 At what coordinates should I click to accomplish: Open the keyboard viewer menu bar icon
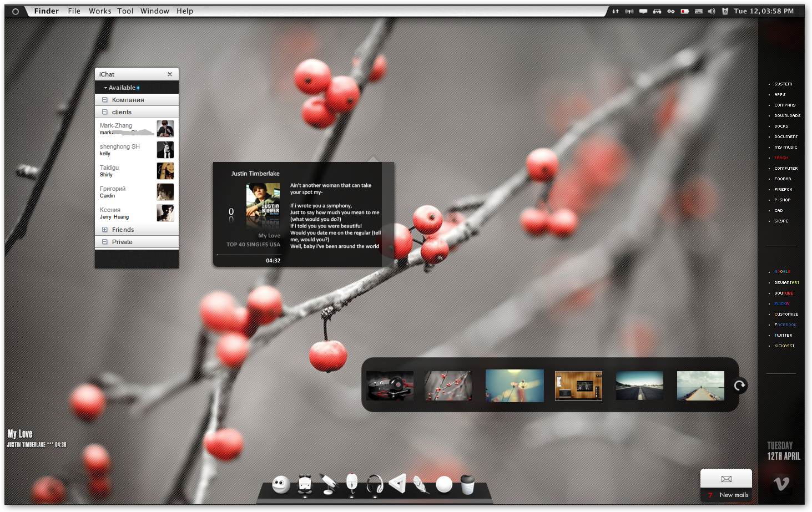[699, 11]
